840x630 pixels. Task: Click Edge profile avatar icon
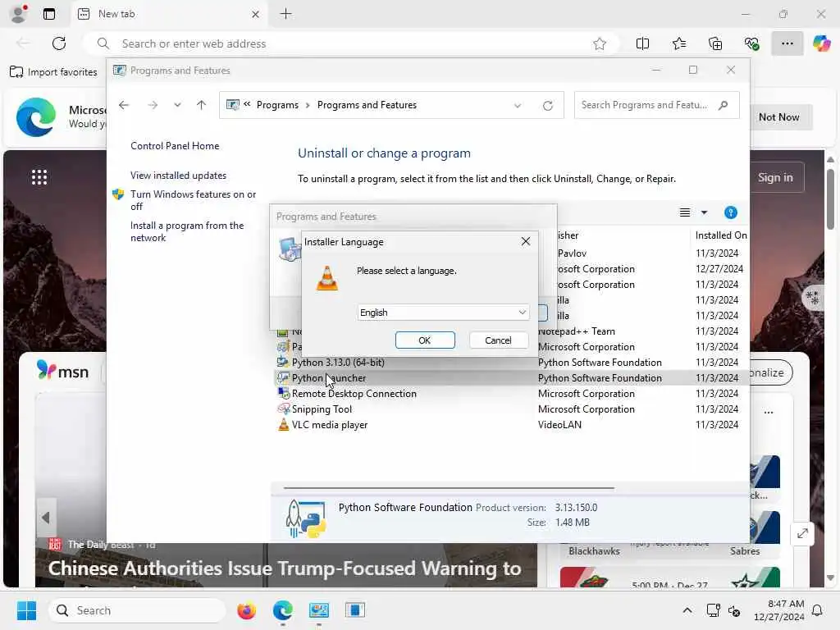[x=18, y=14]
